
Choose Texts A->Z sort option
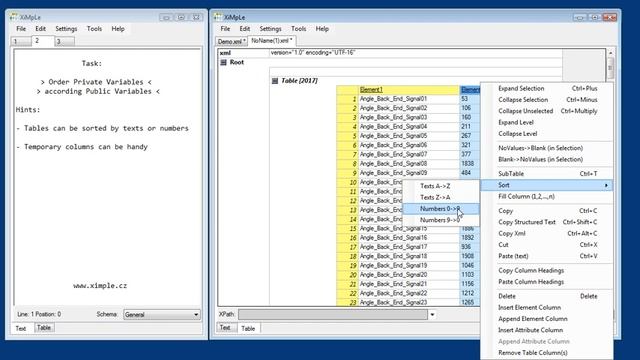[x=440, y=186]
